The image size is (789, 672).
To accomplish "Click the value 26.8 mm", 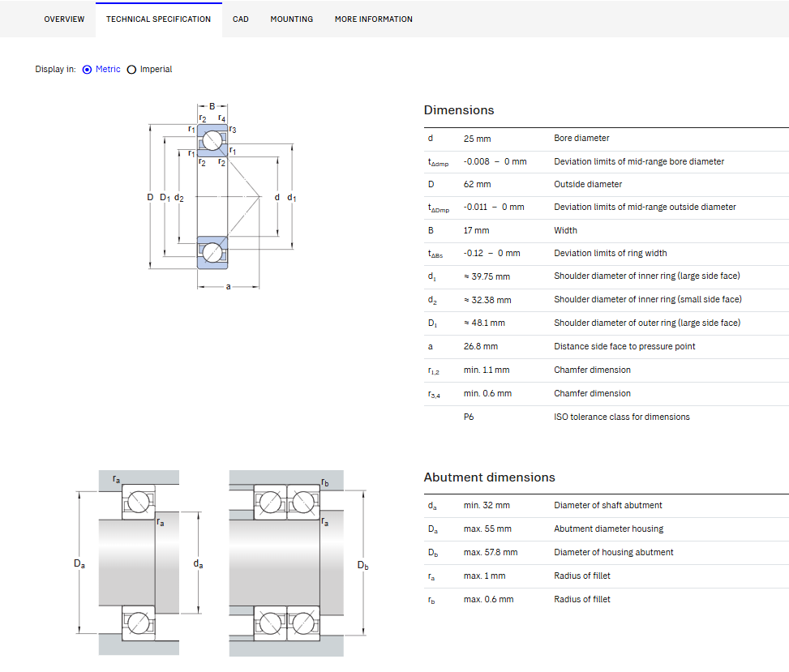I will click(481, 347).
